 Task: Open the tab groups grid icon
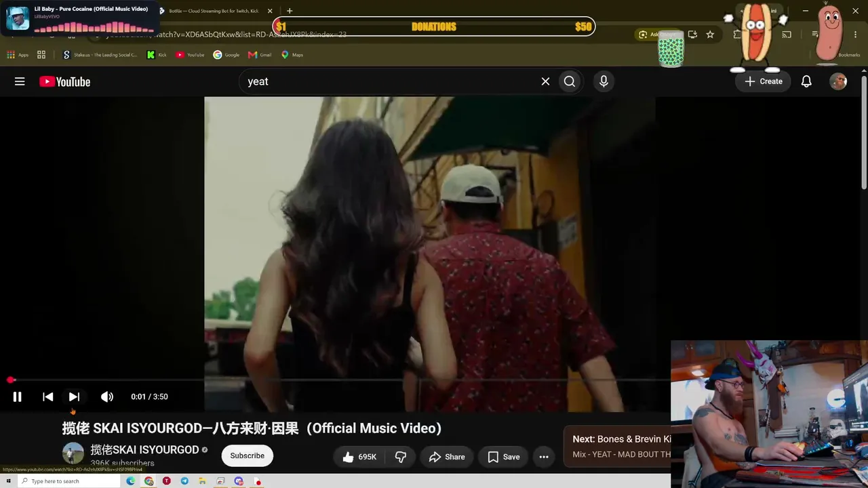pyautogui.click(x=41, y=55)
